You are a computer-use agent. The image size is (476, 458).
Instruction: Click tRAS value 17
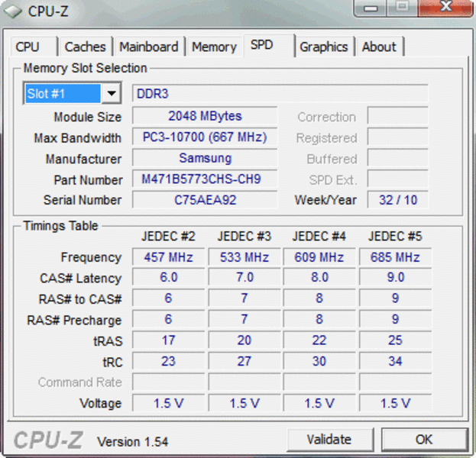click(x=169, y=340)
